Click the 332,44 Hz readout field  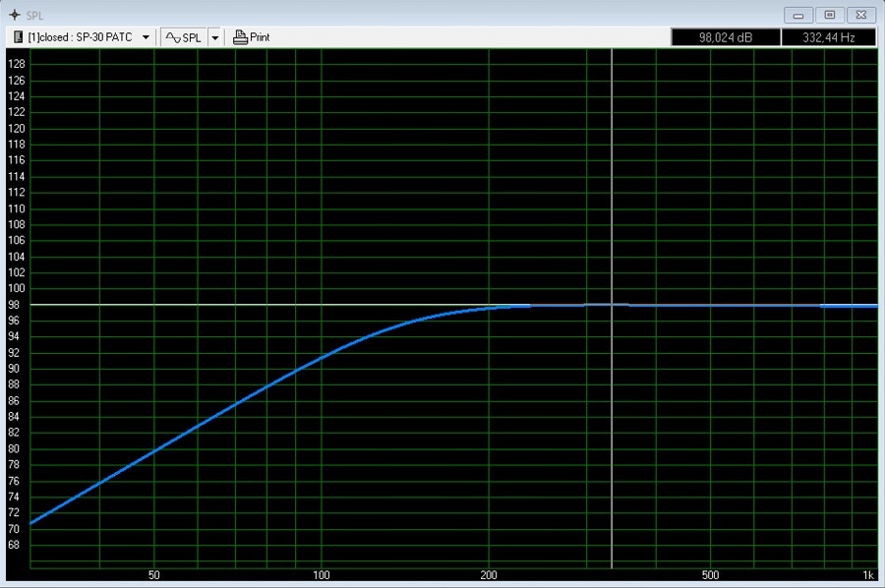(x=829, y=37)
